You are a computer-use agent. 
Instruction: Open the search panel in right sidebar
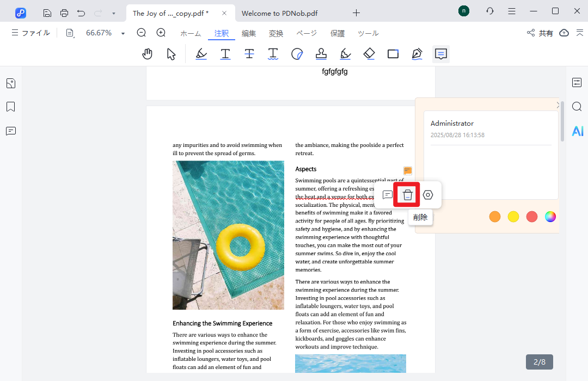coord(577,107)
